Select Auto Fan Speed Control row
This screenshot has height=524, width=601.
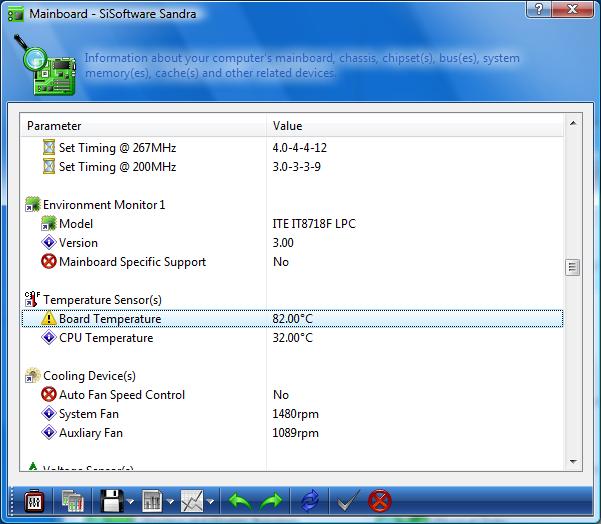click(292, 395)
